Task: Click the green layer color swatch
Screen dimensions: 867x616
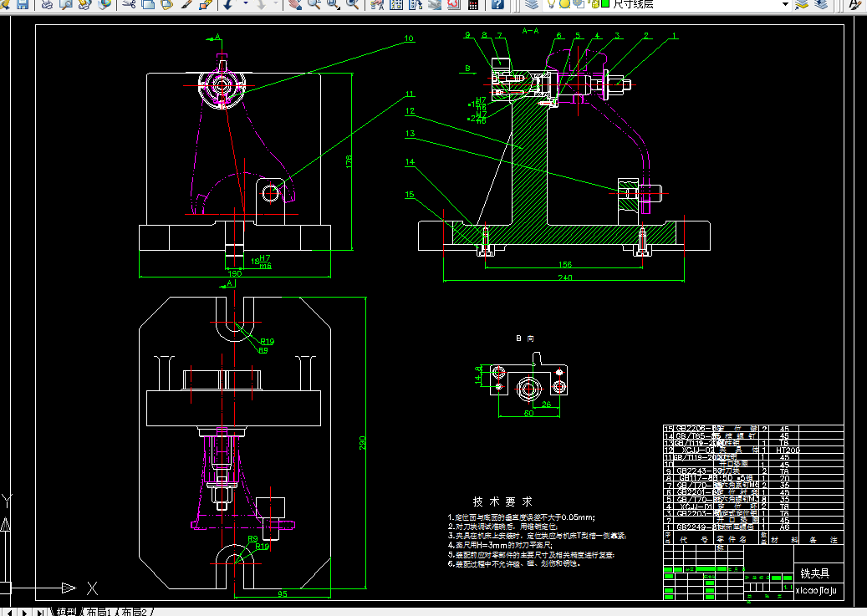Action: (x=605, y=4)
